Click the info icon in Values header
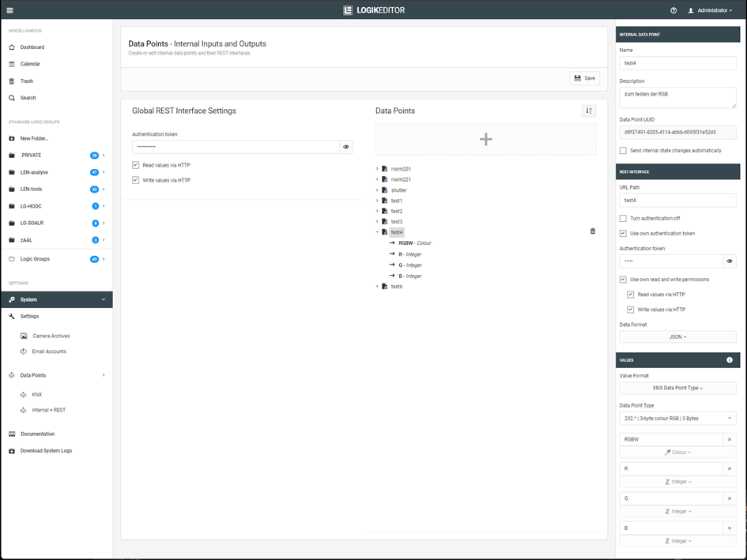Viewport: 747px width, 560px height. (x=730, y=360)
